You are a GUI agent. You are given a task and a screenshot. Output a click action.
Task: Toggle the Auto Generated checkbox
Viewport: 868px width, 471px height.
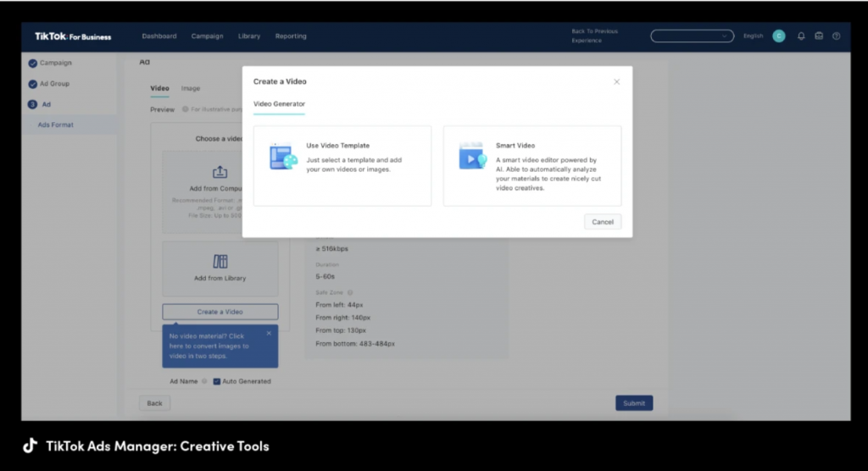coord(217,381)
